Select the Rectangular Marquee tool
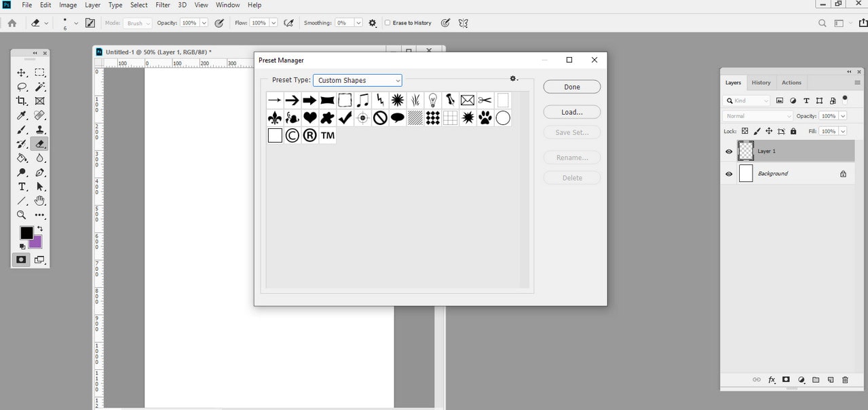The height and width of the screenshot is (410, 868). (x=40, y=73)
